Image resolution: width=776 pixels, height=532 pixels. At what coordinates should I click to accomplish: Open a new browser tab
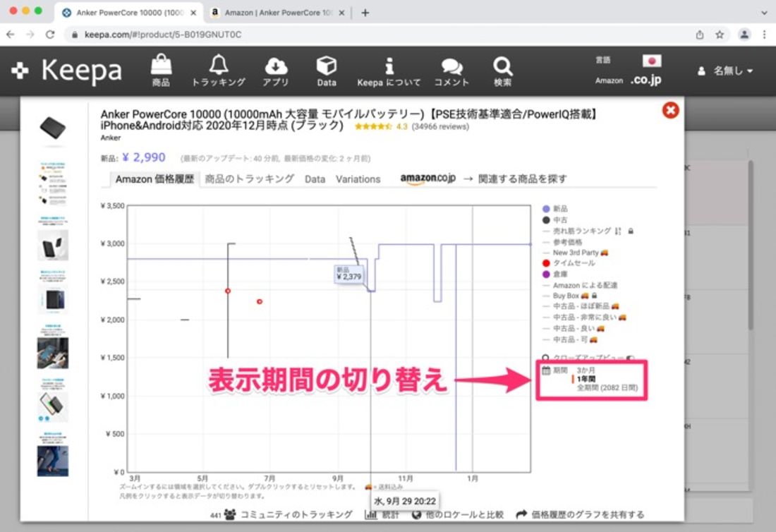365,13
